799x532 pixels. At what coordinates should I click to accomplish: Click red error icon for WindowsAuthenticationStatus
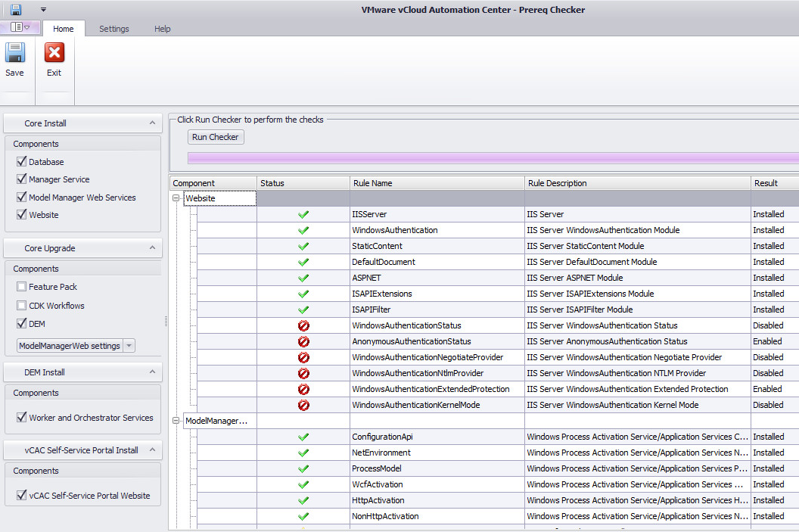point(303,325)
